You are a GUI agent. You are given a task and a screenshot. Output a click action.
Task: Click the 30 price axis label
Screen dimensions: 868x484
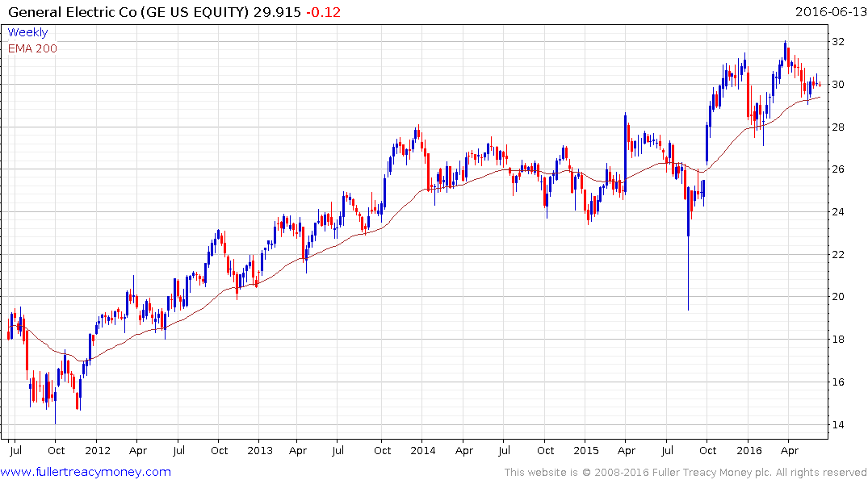(837, 84)
